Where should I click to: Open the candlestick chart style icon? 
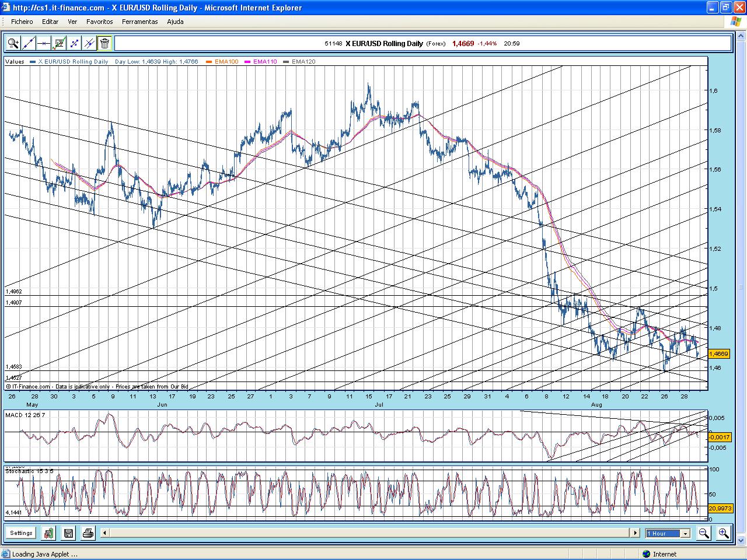[48, 533]
